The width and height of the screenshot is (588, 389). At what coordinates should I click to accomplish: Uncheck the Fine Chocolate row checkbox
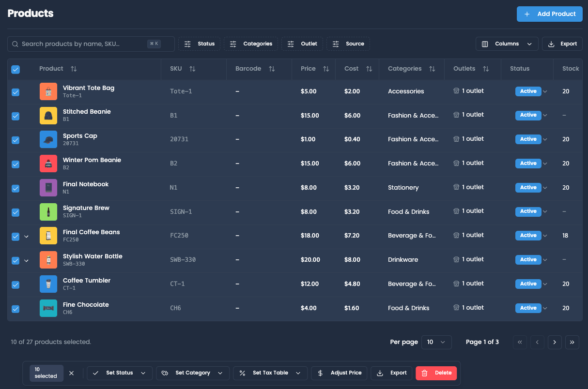[x=15, y=309]
